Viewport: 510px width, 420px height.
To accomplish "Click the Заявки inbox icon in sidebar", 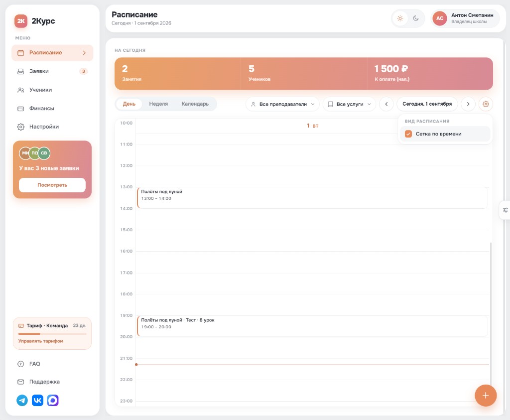I will tap(20, 72).
